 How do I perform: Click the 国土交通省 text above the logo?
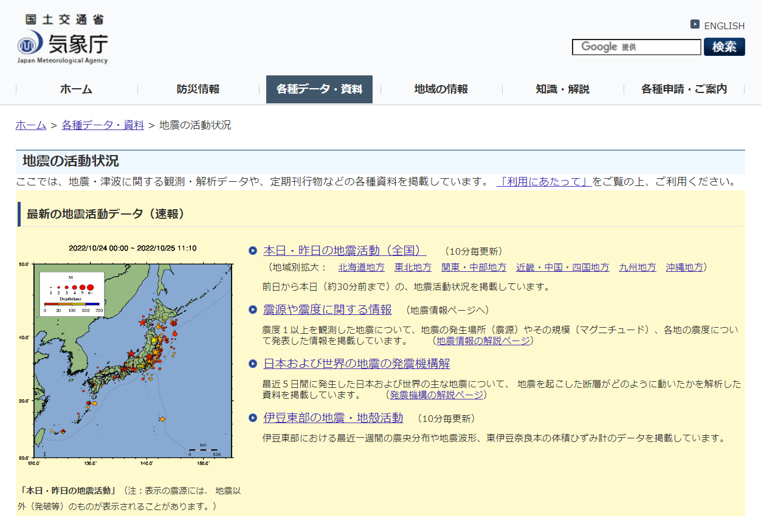(64, 19)
